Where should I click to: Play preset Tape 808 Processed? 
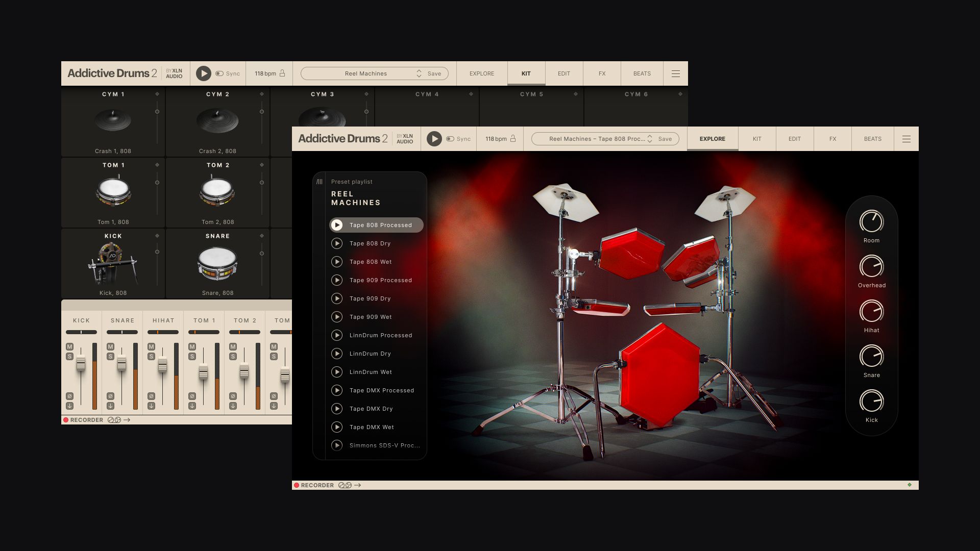(x=337, y=225)
